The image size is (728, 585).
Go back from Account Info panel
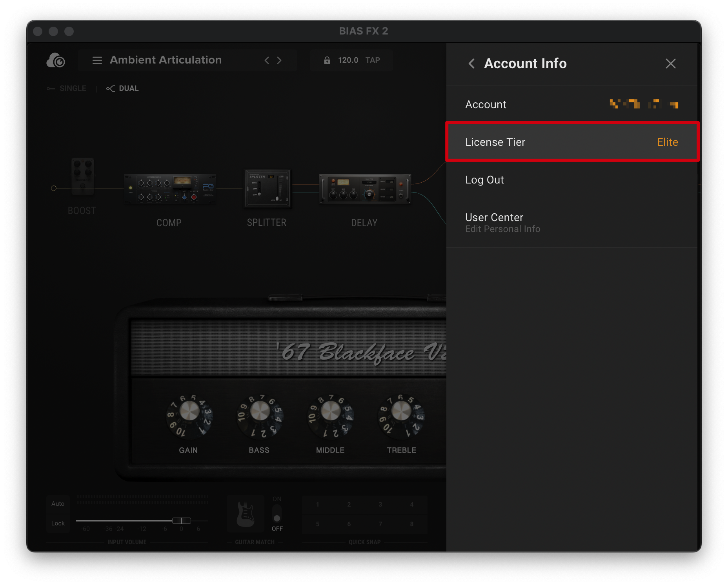(471, 64)
